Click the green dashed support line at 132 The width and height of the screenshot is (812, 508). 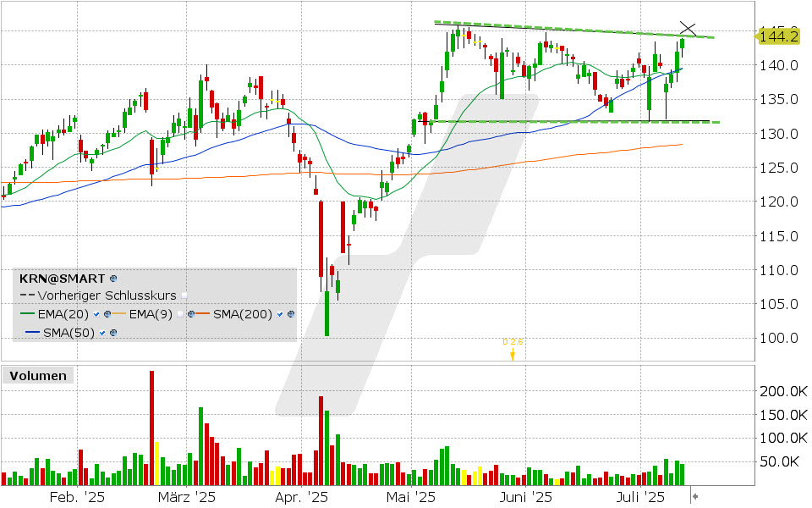click(x=575, y=122)
